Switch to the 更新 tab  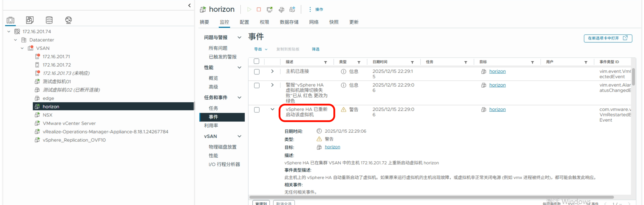(x=354, y=22)
